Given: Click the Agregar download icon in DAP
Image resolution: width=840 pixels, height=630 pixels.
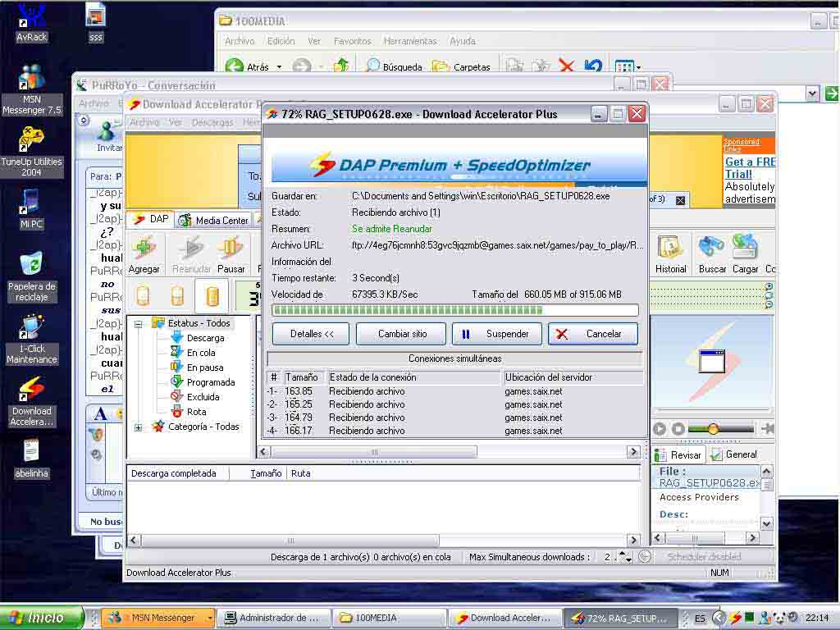Looking at the screenshot, I should point(144,254).
